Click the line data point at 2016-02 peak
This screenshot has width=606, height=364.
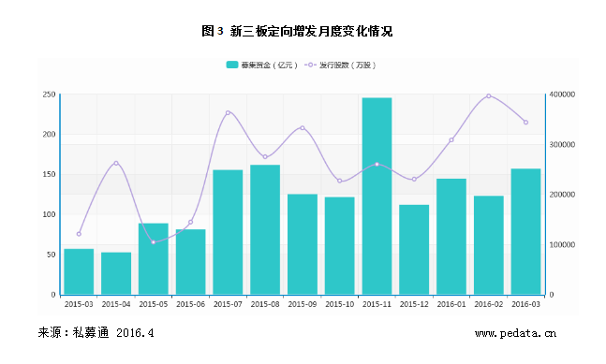[489, 96]
